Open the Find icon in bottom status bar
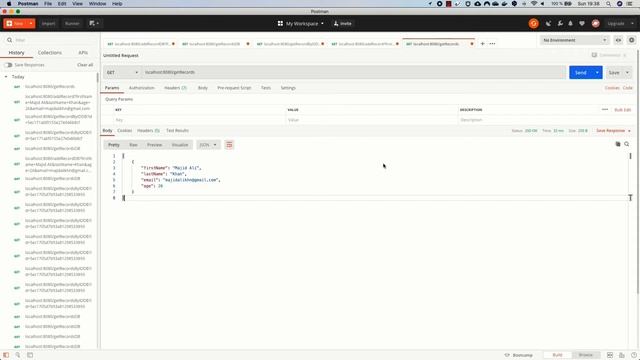640x360 pixels. [x=18, y=355]
